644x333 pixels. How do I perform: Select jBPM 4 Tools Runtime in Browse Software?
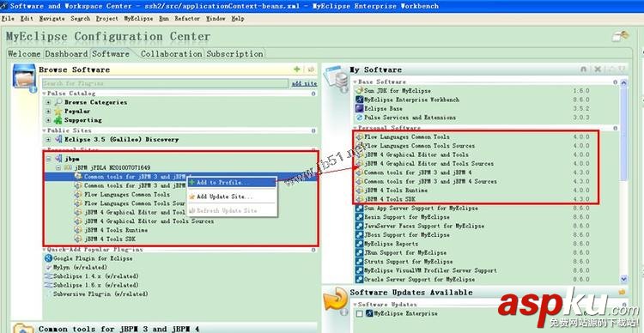(x=116, y=230)
